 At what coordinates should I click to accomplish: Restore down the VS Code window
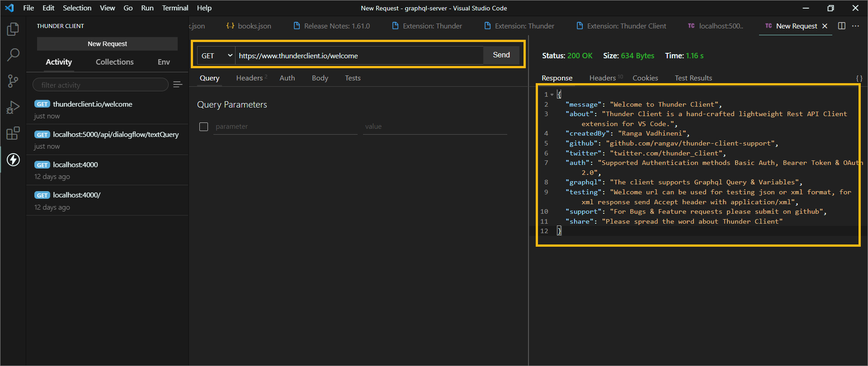(x=830, y=8)
